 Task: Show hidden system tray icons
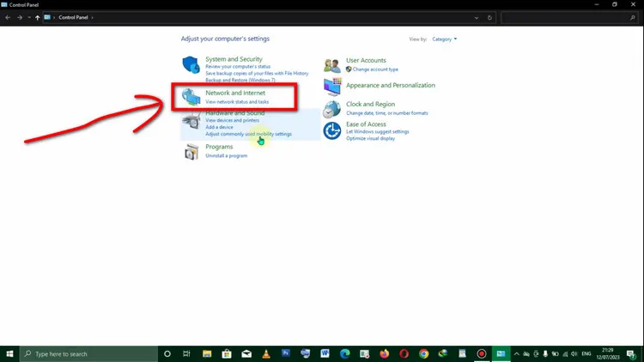click(517, 353)
